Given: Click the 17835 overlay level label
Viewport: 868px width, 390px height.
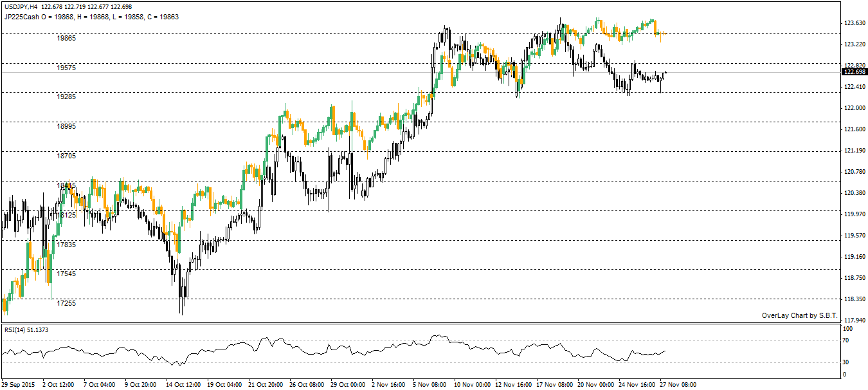Looking at the screenshot, I should pos(67,245).
